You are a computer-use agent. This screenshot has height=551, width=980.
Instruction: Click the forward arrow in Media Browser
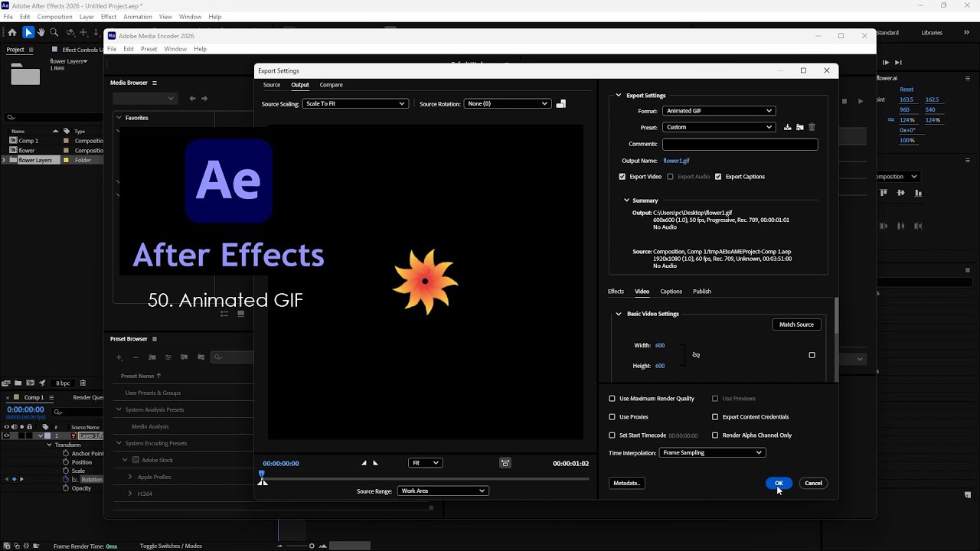click(x=204, y=98)
